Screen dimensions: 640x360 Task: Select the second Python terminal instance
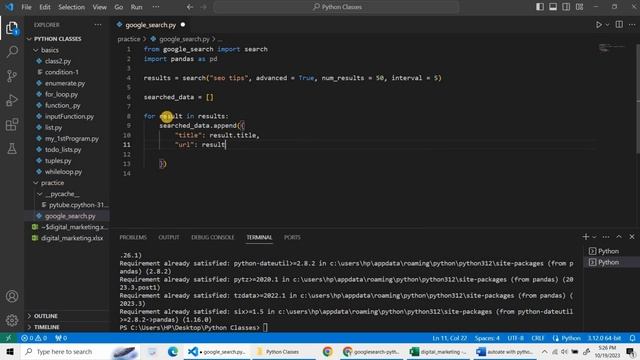pos(609,262)
